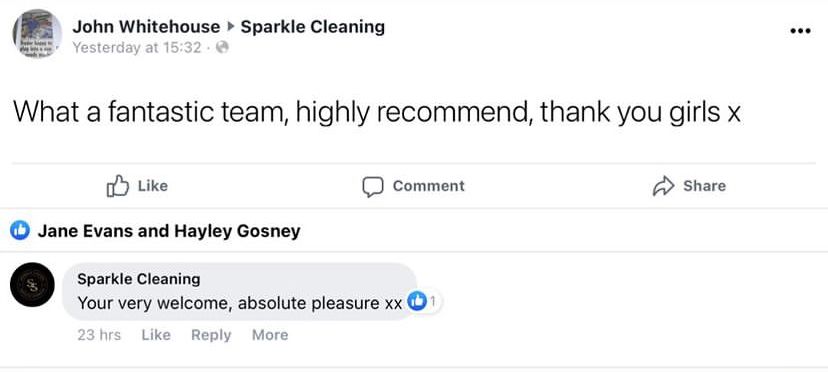Open John Whitehouse's profile picture
The width and height of the screenshot is (828, 372).
pos(37,34)
